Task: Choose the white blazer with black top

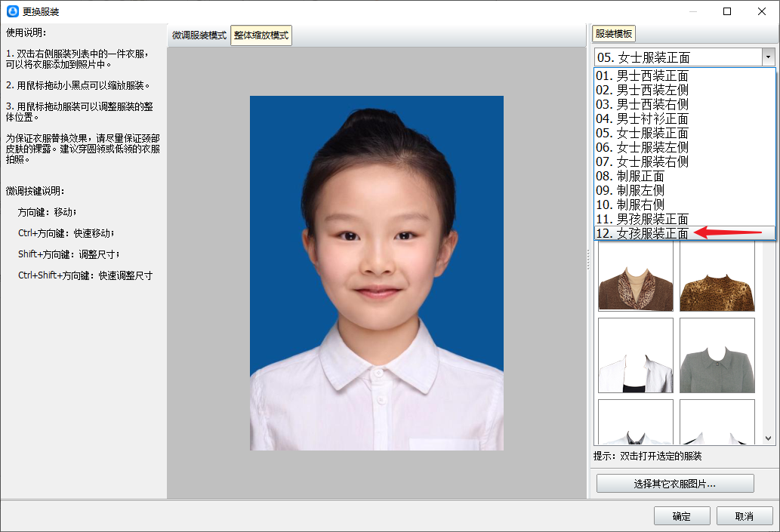Action: [x=635, y=355]
